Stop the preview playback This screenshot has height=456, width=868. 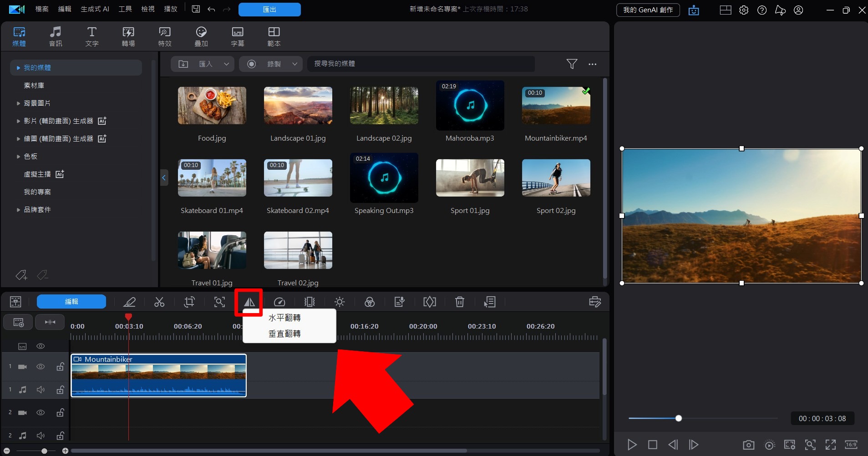[653, 445]
